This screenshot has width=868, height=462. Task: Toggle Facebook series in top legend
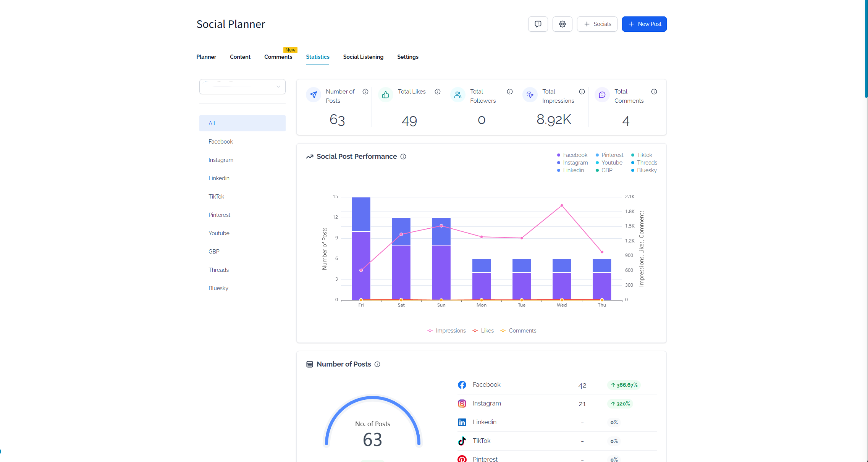click(572, 155)
